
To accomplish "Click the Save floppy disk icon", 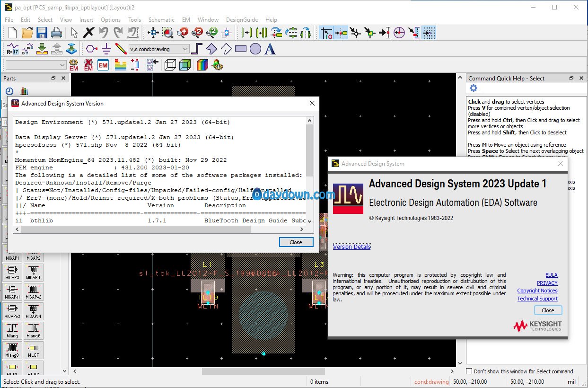I will (x=42, y=33).
